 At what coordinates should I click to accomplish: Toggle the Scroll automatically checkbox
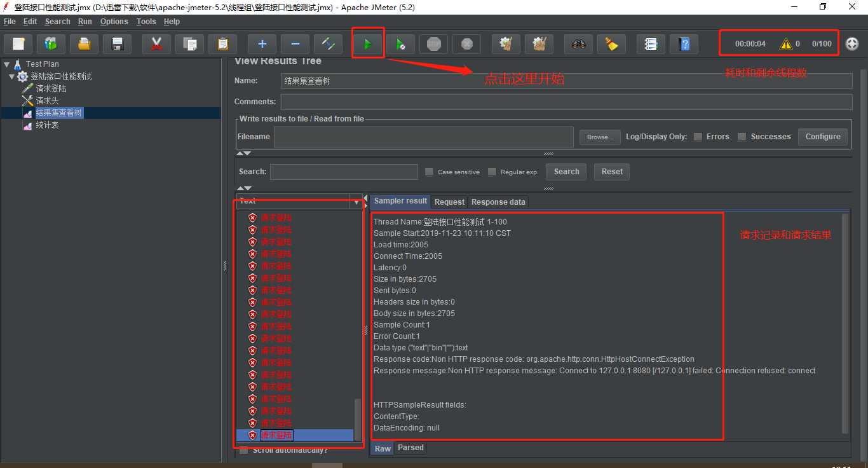tap(244, 450)
